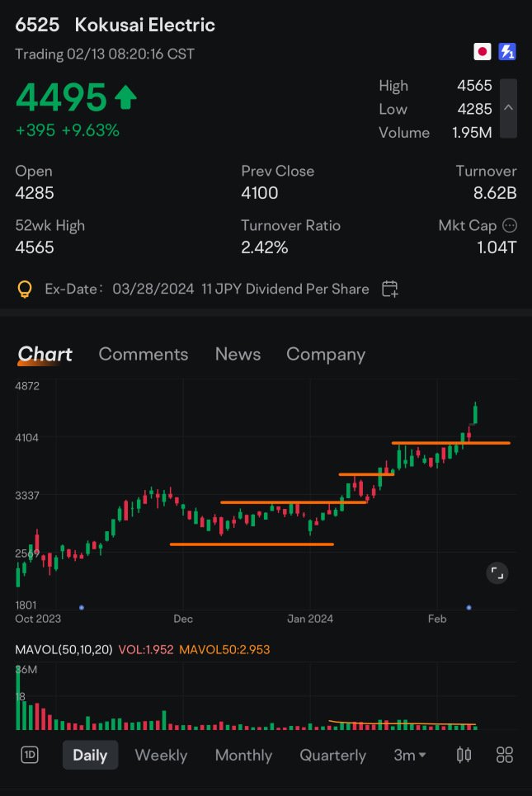Tap the MAVOL(50,10,20) indicator label

point(64,650)
